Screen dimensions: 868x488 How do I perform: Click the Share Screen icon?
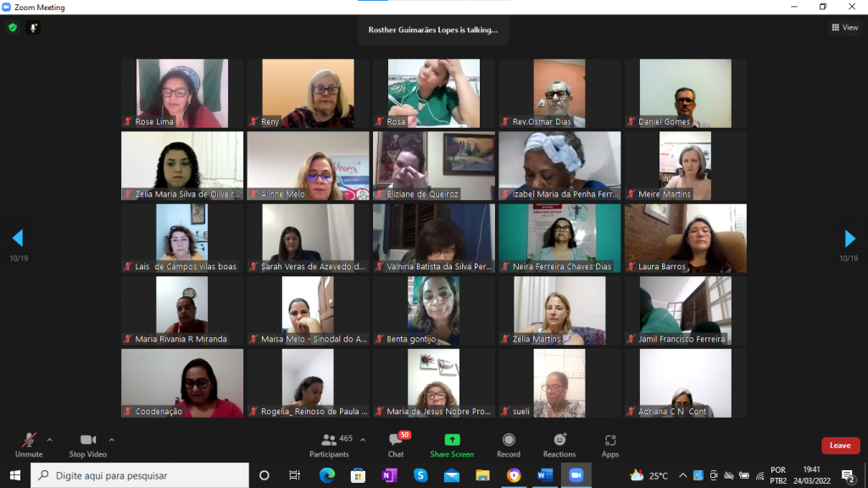[452, 445]
